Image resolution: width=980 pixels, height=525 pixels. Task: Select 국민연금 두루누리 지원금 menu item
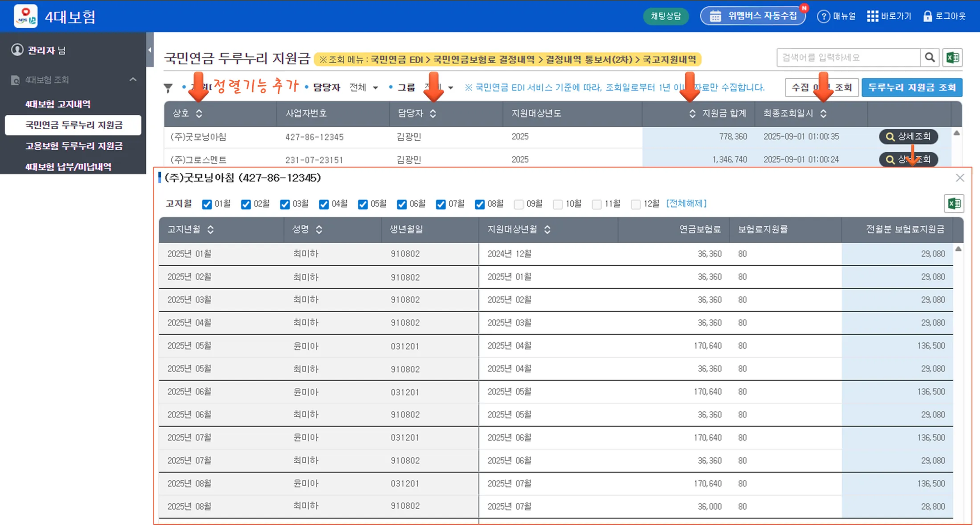point(73,125)
